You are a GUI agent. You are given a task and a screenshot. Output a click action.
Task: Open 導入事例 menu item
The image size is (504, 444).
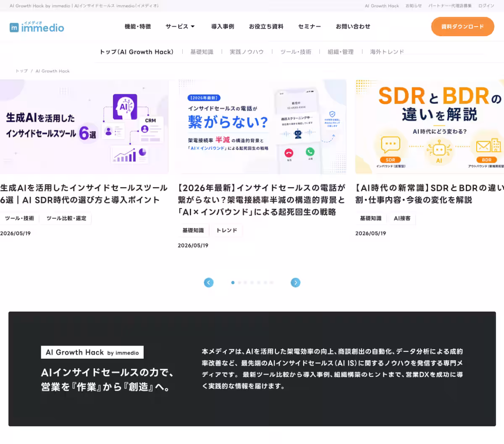[x=223, y=26]
